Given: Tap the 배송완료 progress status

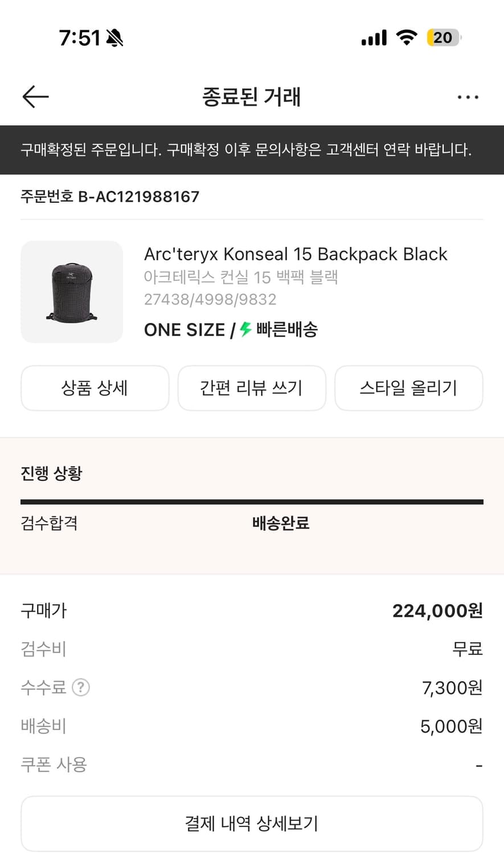Looking at the screenshot, I should 281,523.
